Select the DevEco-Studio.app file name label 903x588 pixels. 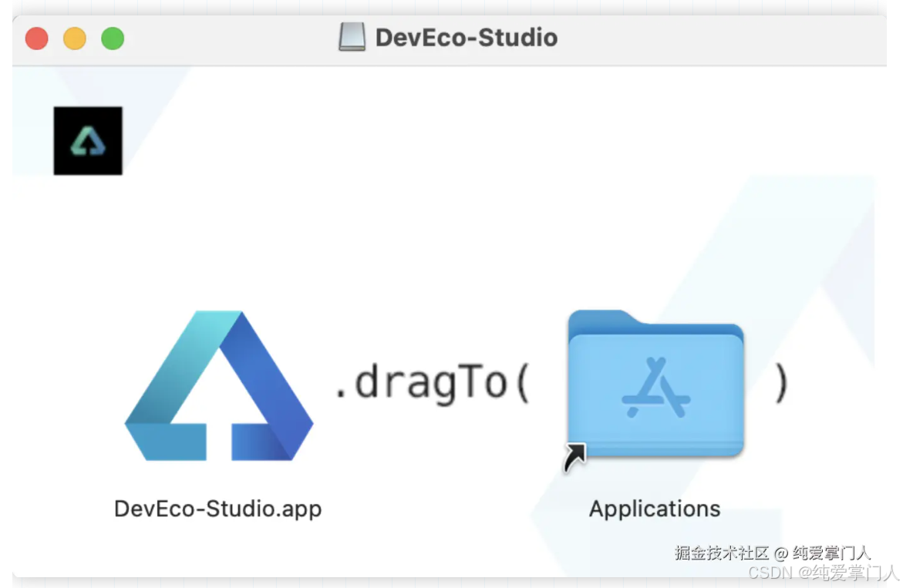[x=217, y=509]
